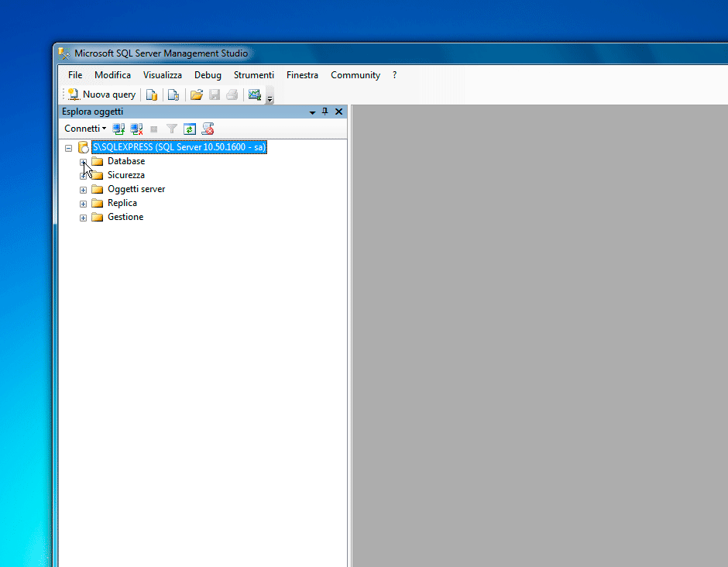Expand the Replica folder node

point(83,204)
